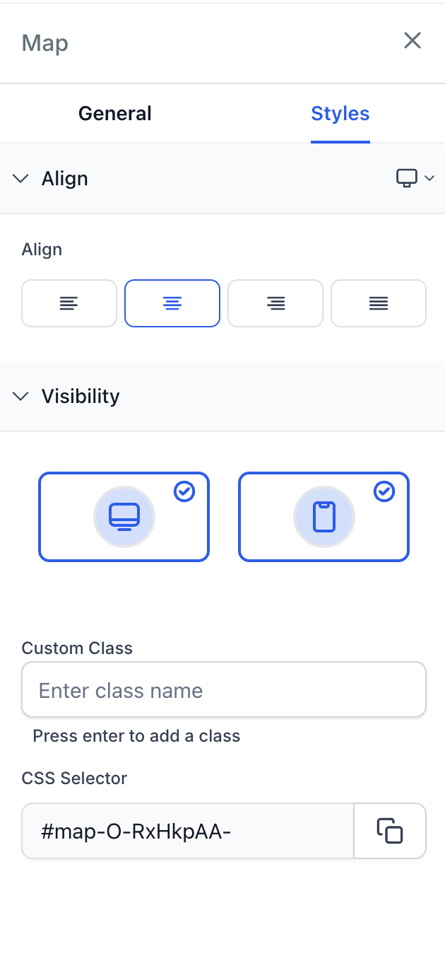This screenshot has height=980, width=445.
Task: Copy the CSS selector with copy icon
Action: tap(390, 831)
